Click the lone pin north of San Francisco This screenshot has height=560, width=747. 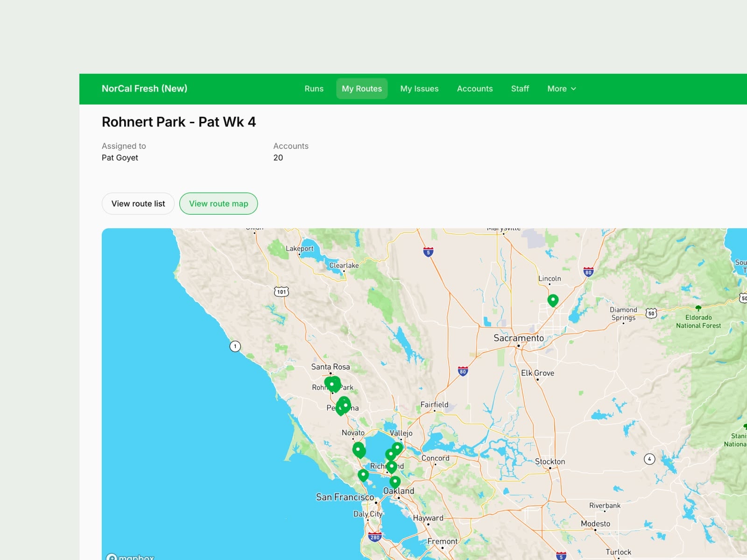(363, 475)
